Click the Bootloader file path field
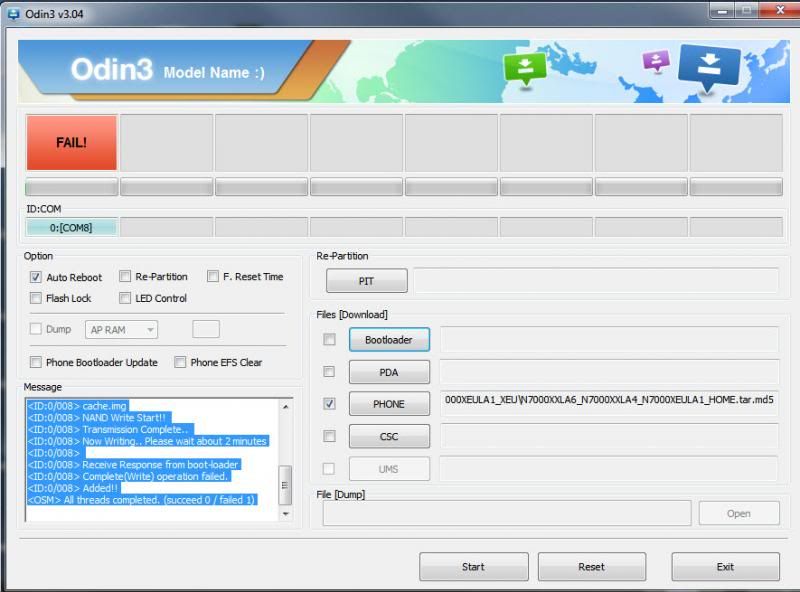This screenshot has height=592, width=800. (609, 339)
